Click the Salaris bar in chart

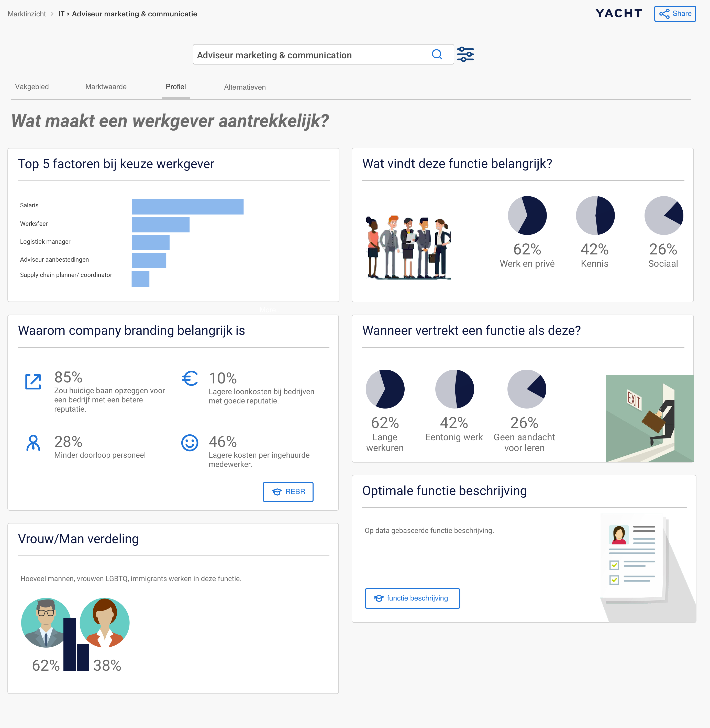coord(187,207)
